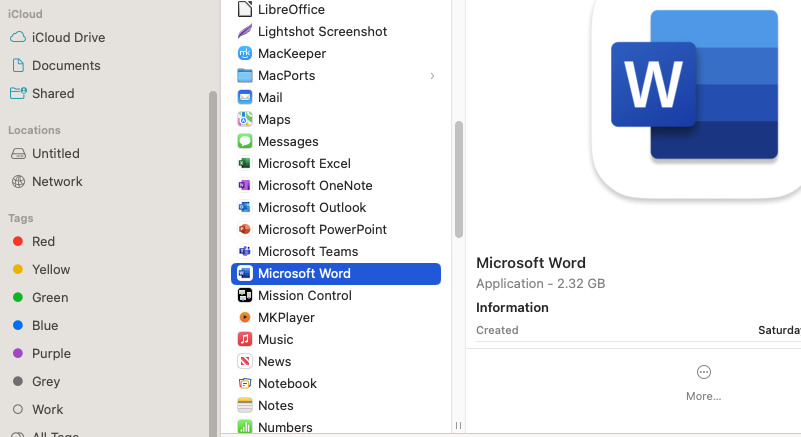Select the Microsoft Teams icon
The image size is (801, 437).
pos(245,251)
